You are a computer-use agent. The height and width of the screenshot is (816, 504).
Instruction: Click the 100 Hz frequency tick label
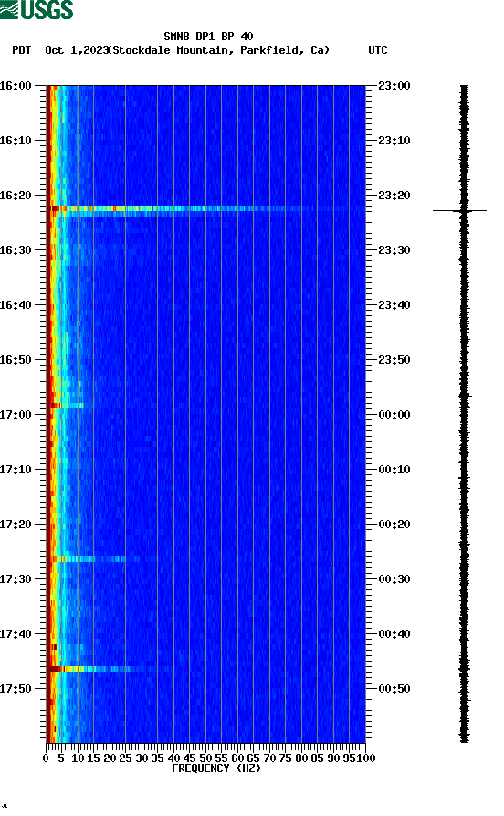coord(365,758)
